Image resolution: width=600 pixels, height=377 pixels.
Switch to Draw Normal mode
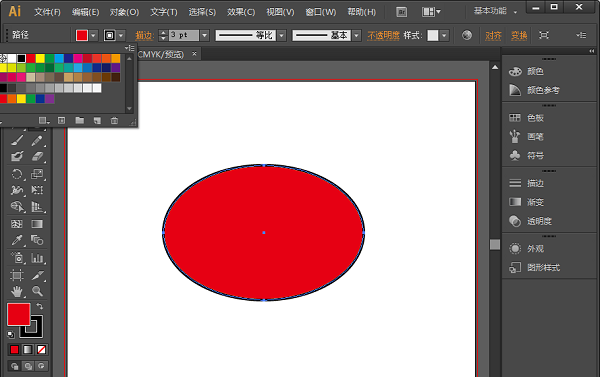point(15,366)
